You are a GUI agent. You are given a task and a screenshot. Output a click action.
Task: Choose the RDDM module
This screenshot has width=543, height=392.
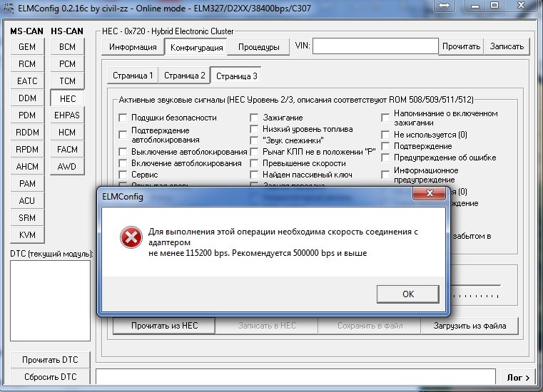tap(27, 133)
